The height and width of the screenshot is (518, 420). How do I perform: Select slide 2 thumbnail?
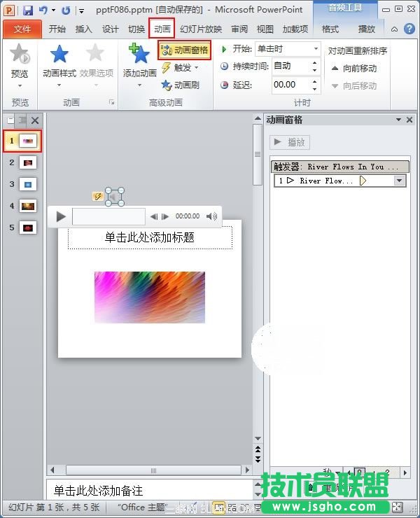(x=28, y=162)
